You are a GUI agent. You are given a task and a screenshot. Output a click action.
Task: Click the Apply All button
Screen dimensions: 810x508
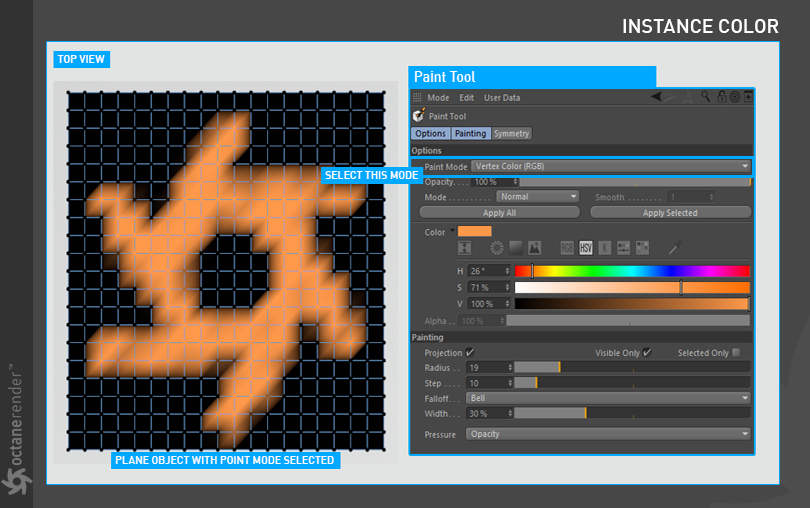click(x=500, y=212)
